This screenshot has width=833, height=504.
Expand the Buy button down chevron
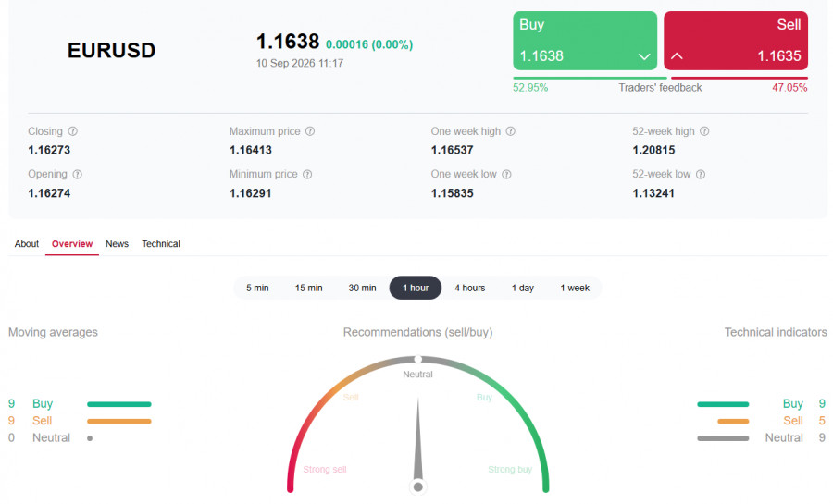click(644, 56)
